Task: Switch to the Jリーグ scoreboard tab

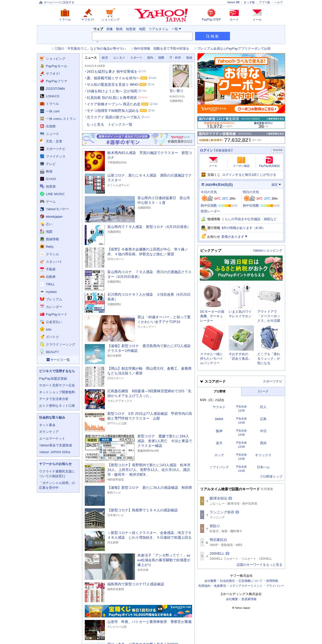Action: click(x=263, y=391)
